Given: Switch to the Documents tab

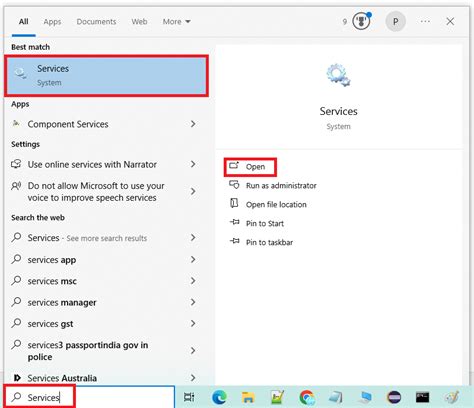Looking at the screenshot, I should pyautogui.click(x=96, y=22).
